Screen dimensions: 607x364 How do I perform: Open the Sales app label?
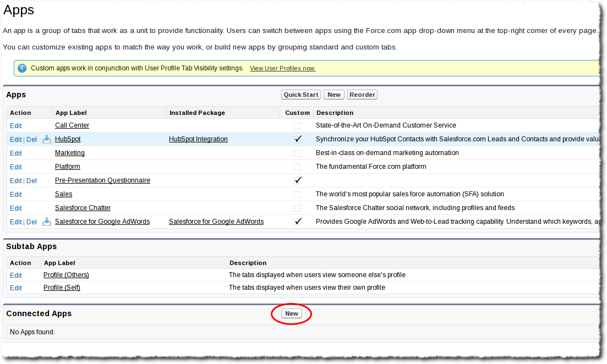tap(63, 194)
